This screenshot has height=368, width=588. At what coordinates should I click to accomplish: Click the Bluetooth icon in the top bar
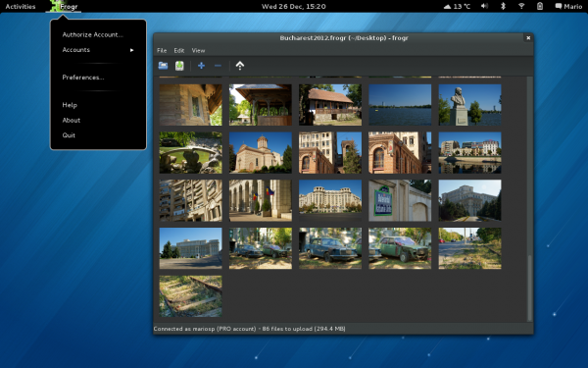click(504, 6)
